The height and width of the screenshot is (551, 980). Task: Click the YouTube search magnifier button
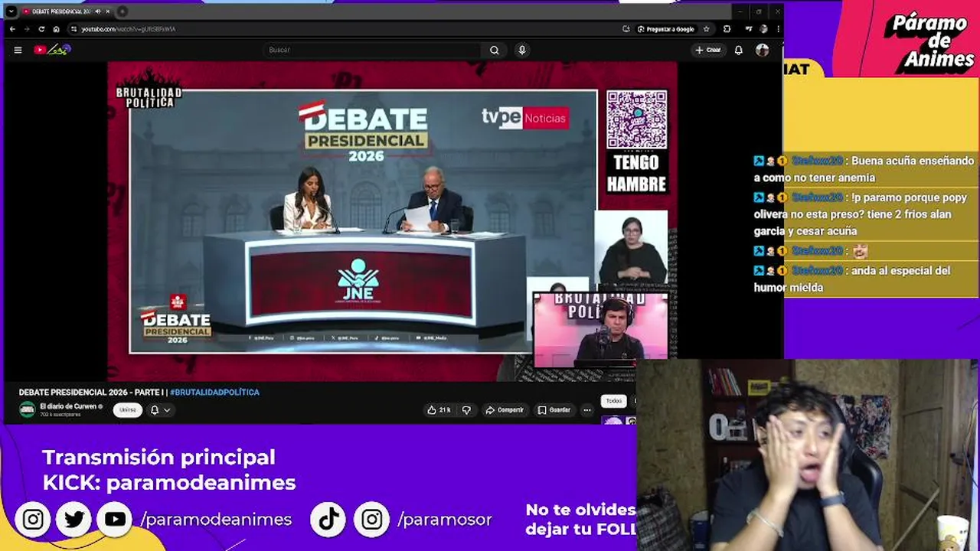[495, 50]
